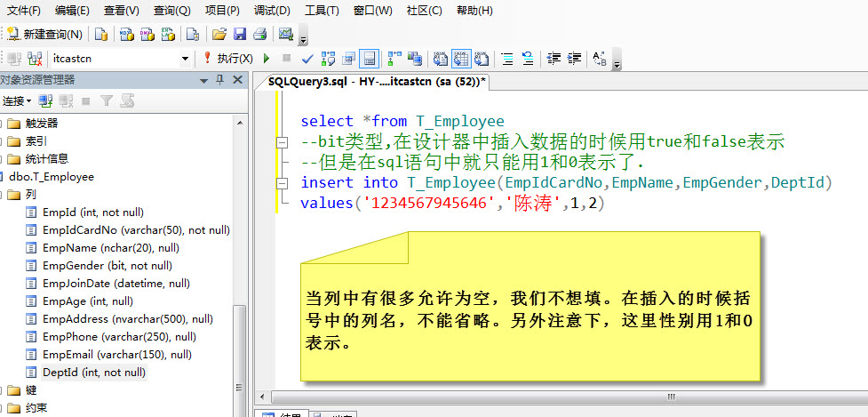868x417 pixels.
Task: Click the Increase Indent icon
Action: [574, 58]
